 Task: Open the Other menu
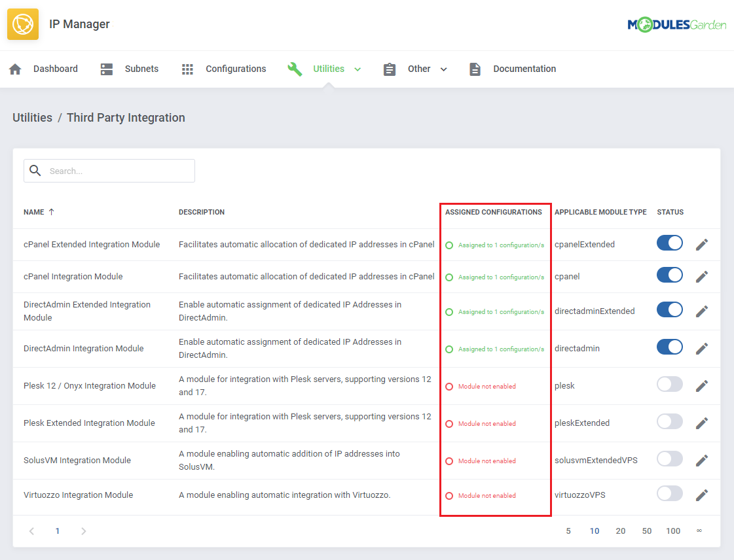(x=419, y=69)
